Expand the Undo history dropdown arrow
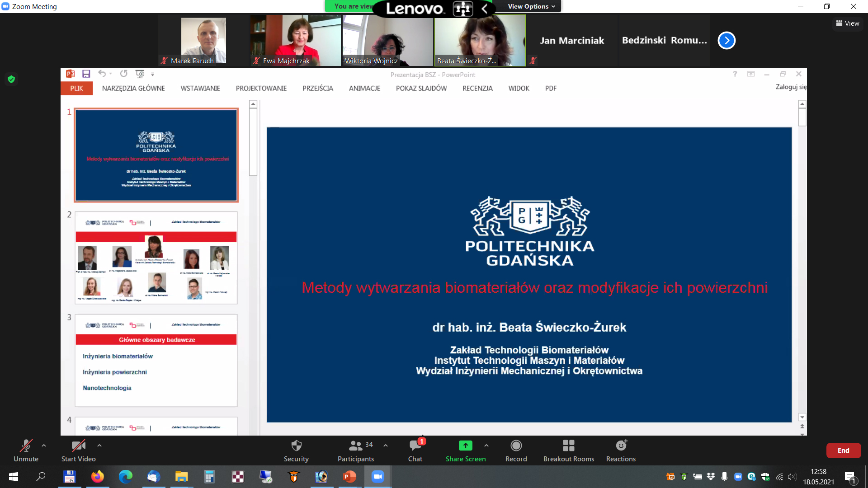Screen dimensions: 868x488 (110, 74)
